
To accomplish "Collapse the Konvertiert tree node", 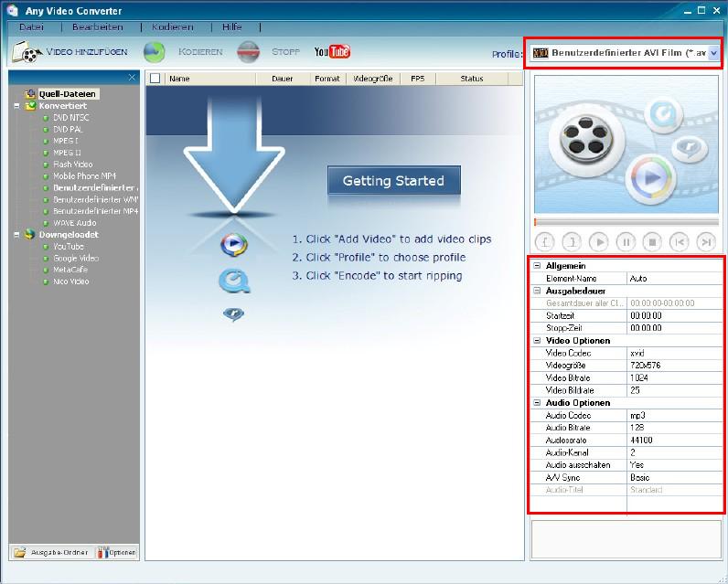I will [16, 106].
